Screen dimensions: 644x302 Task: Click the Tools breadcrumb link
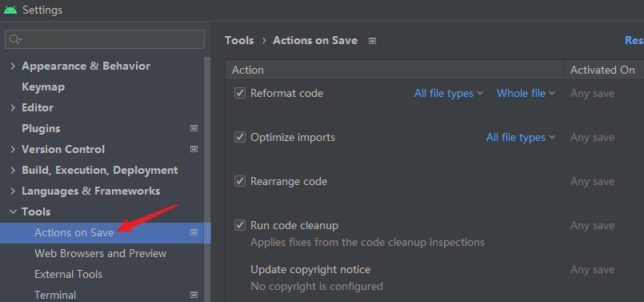pos(239,40)
